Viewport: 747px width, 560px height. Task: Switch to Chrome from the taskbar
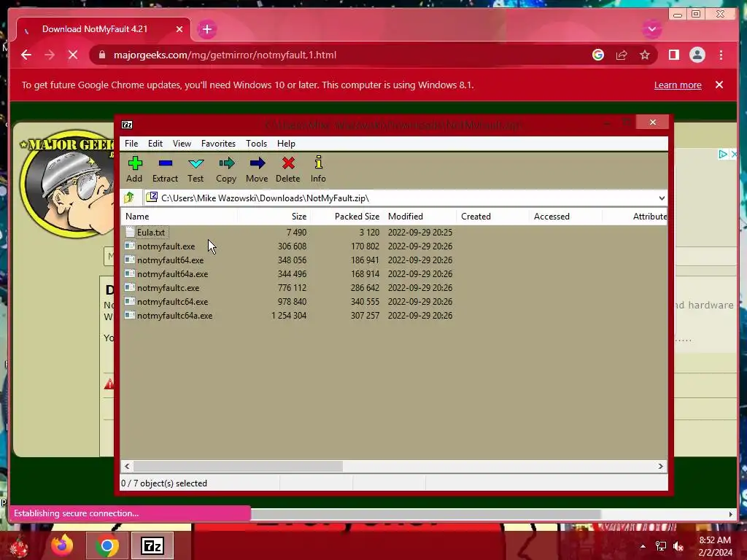pyautogui.click(x=107, y=545)
